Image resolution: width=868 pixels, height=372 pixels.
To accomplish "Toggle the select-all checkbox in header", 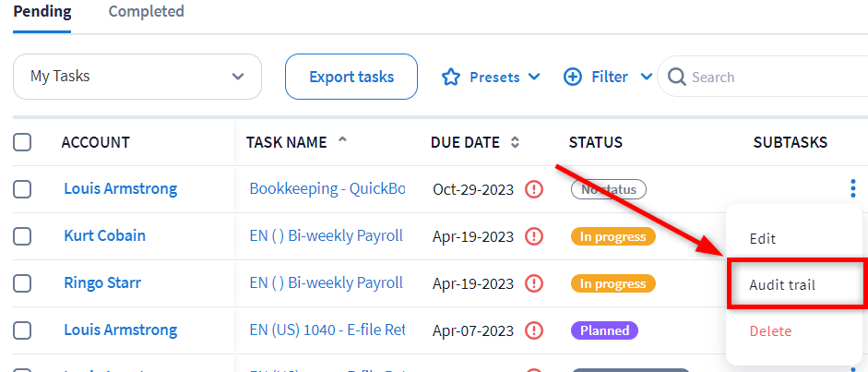I will click(22, 143).
